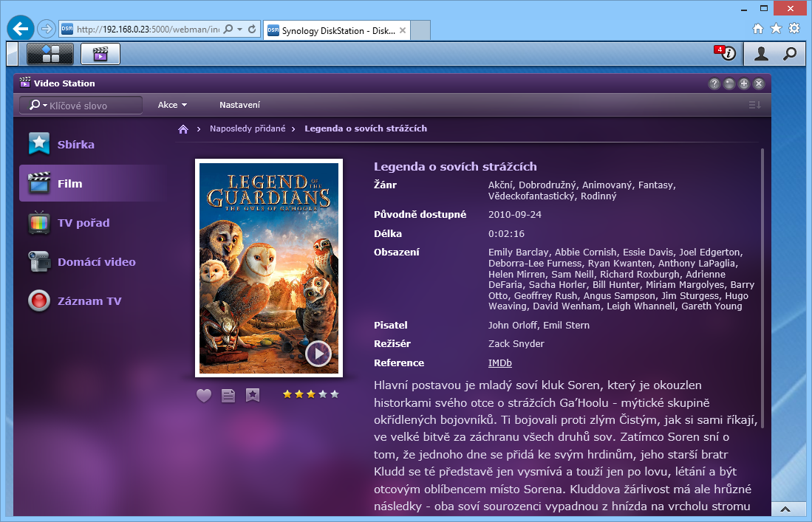Open the Akce dropdown menu
The image size is (812, 522).
point(172,105)
